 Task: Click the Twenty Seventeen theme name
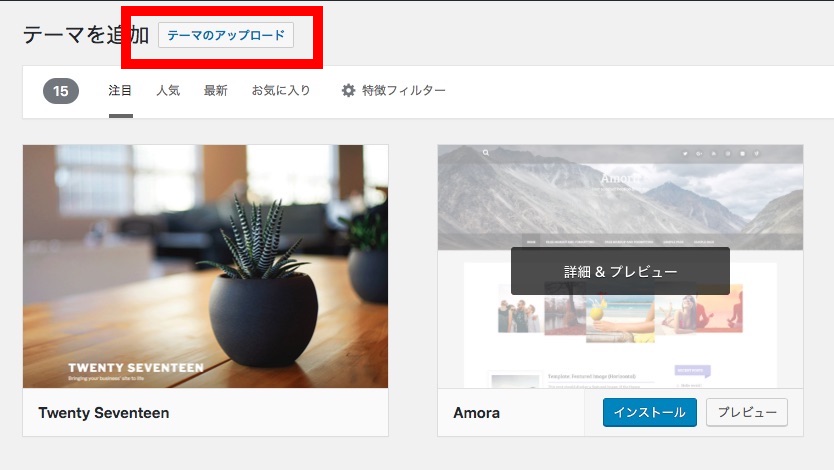(x=104, y=412)
